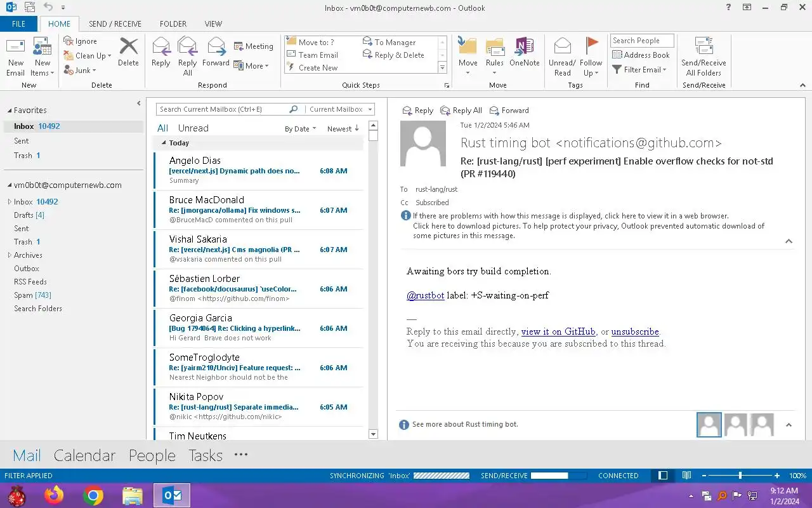Open Rules menu

pos(495,57)
